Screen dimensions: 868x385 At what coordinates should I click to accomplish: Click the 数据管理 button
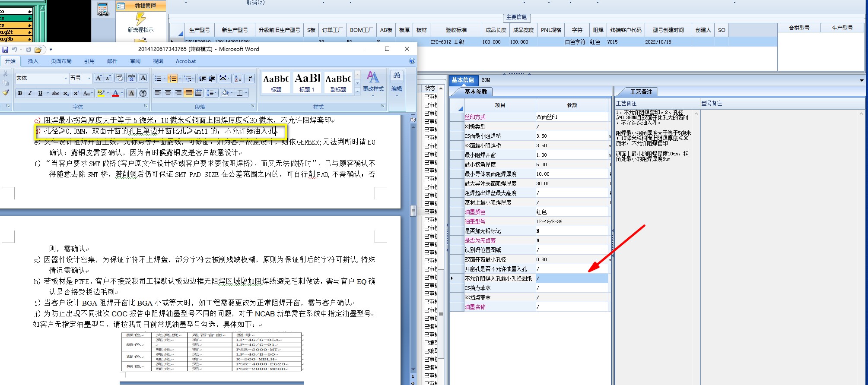(141, 6)
